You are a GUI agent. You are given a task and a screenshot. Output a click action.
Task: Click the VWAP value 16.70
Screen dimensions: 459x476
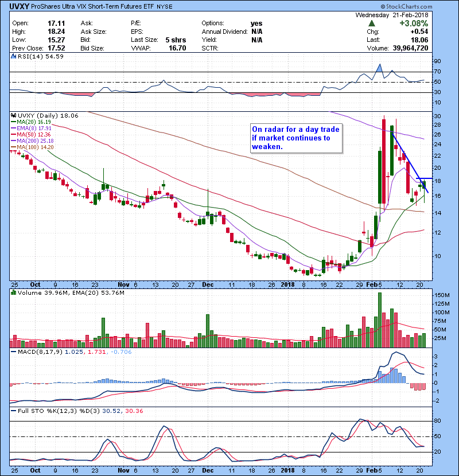(177, 48)
